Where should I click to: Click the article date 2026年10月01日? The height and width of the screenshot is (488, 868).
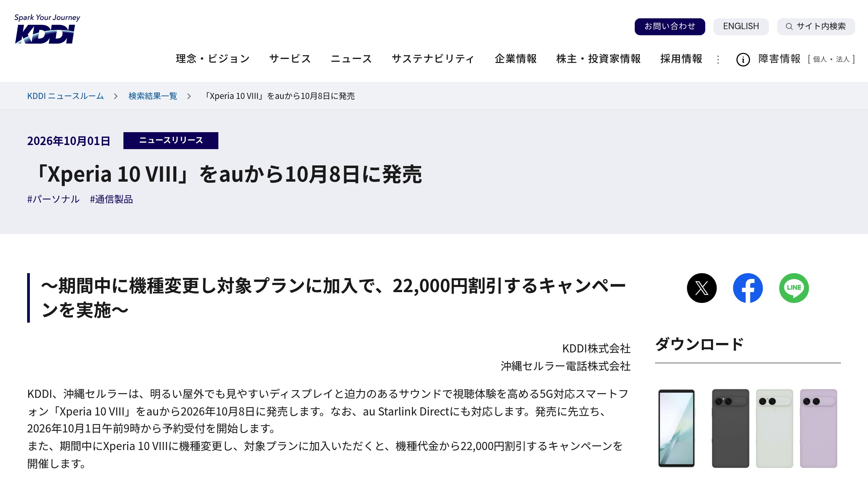coord(69,141)
